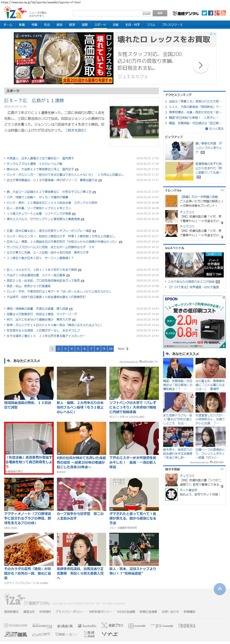Click the 囲碁 board thumbnail in トレンドiza
The width and height of the screenshot is (230, 644).
(x=171, y=201)
